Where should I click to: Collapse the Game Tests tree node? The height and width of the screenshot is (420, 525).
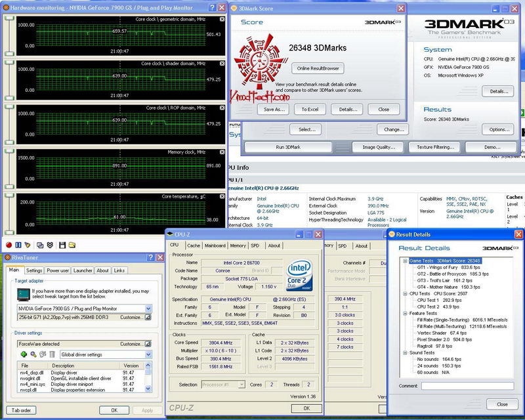[x=405, y=261]
